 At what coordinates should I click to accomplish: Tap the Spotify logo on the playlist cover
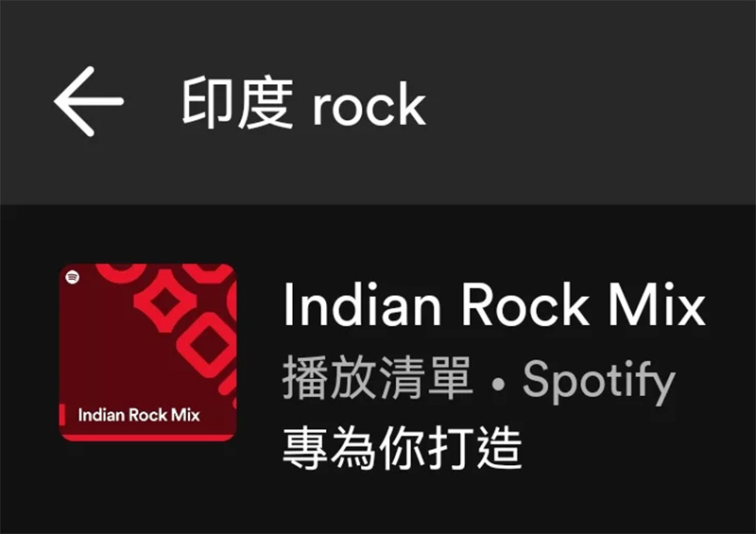73,277
